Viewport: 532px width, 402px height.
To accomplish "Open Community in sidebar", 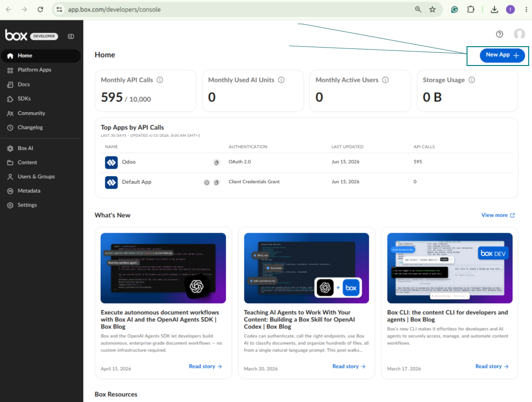I will point(40,114).
